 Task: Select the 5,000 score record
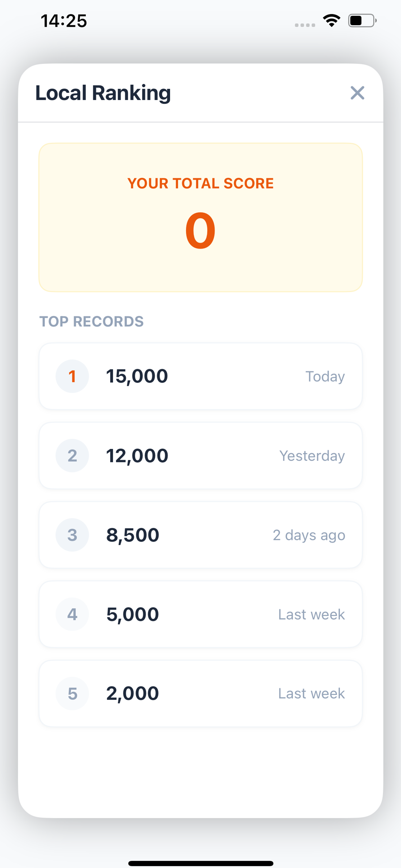[200, 614]
